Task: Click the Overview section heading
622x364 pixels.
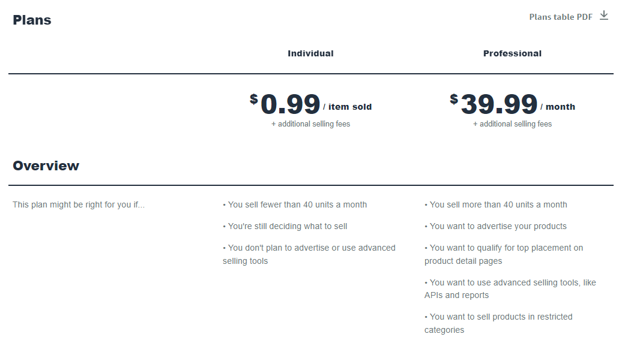Action: 46,166
